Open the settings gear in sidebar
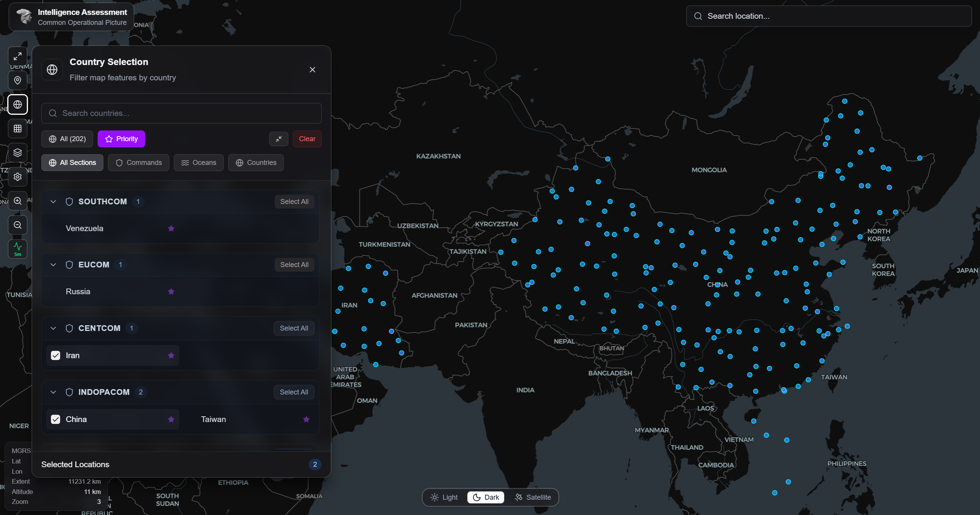Viewport: 980px width, 515px height. point(18,177)
